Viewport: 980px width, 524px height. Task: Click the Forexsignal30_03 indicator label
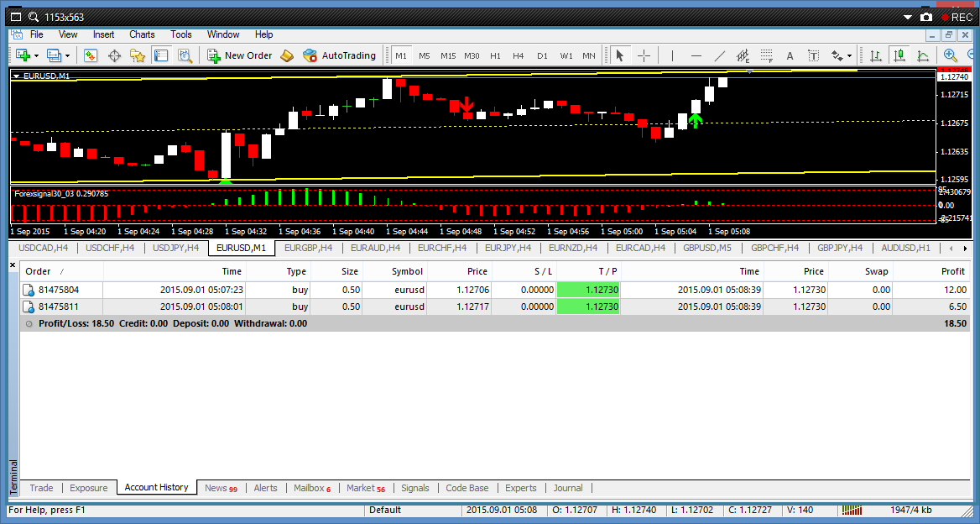pyautogui.click(x=61, y=194)
